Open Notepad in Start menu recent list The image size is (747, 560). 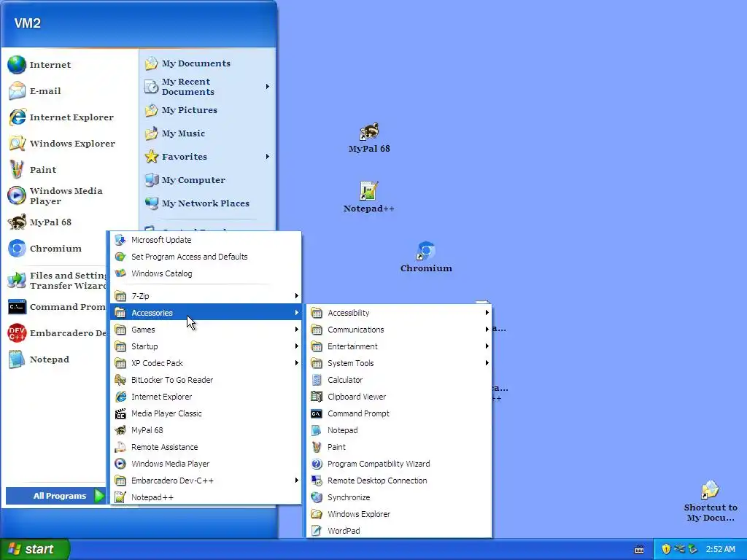56,359
